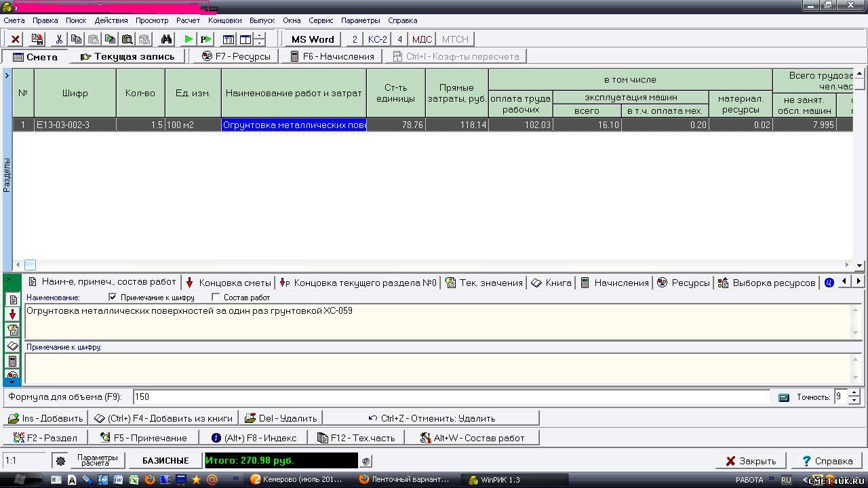The image size is (868, 488).
Task: Click Del - Удалить button
Action: coord(281,418)
